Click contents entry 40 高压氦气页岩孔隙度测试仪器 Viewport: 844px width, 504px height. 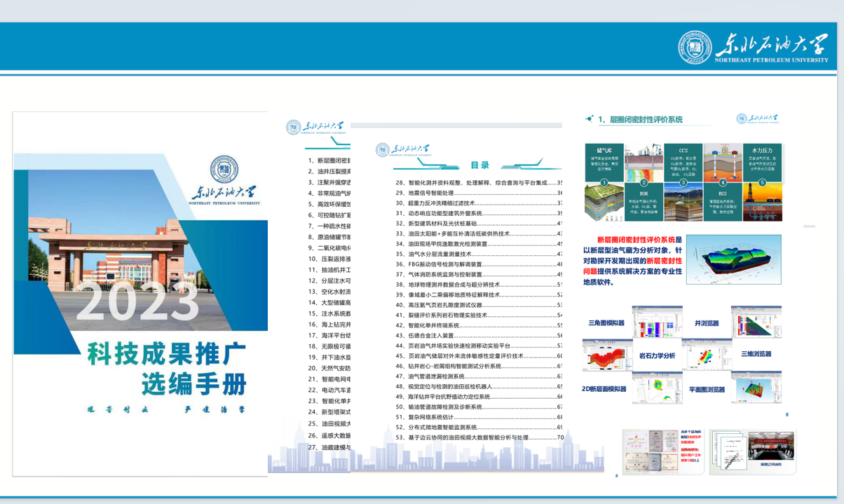(x=479, y=305)
